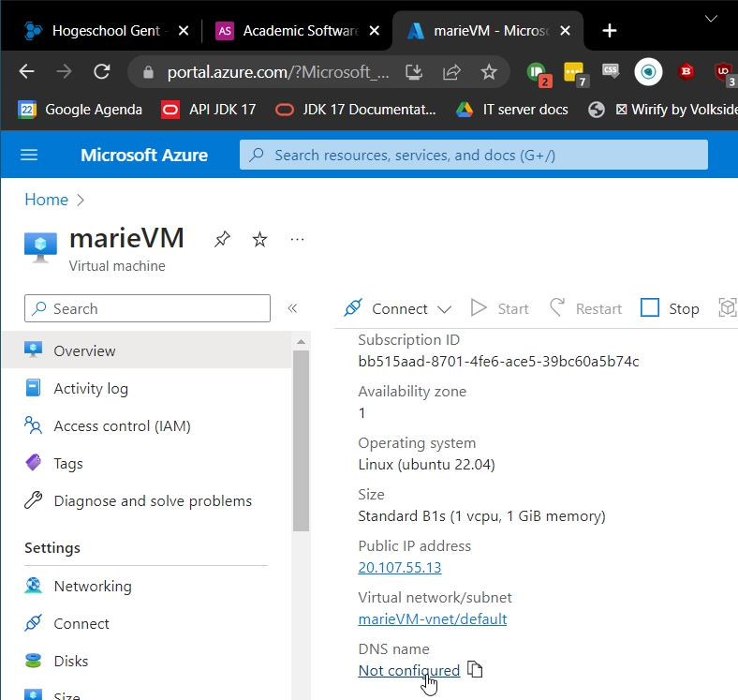Click the install app icon in address bar
Image resolution: width=738 pixels, height=700 pixels.
tap(414, 72)
